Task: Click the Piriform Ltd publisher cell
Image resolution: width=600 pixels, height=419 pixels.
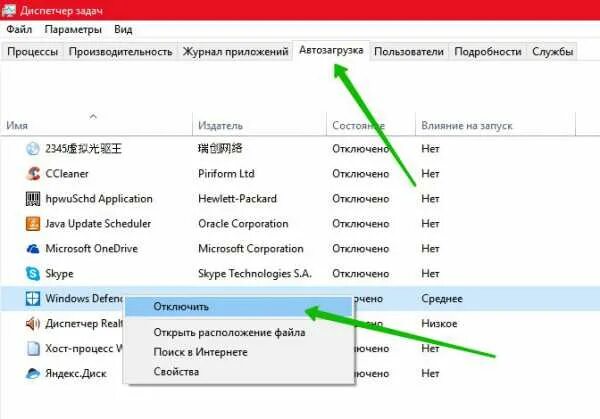Action: click(x=226, y=174)
